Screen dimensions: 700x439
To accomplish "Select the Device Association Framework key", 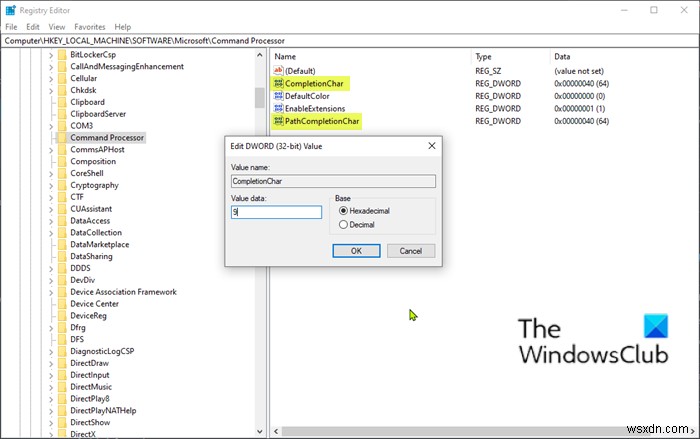I will click(123, 292).
